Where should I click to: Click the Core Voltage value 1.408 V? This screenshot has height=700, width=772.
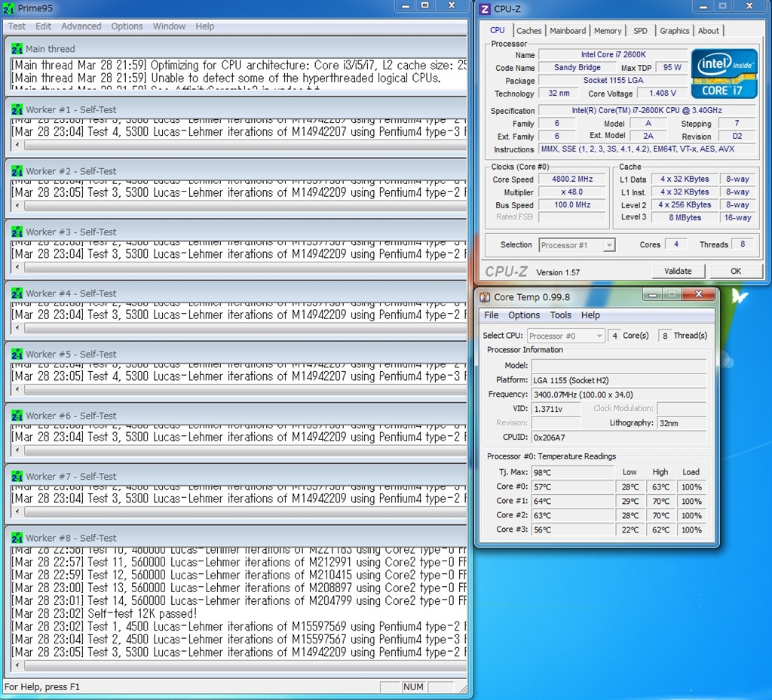(662, 93)
